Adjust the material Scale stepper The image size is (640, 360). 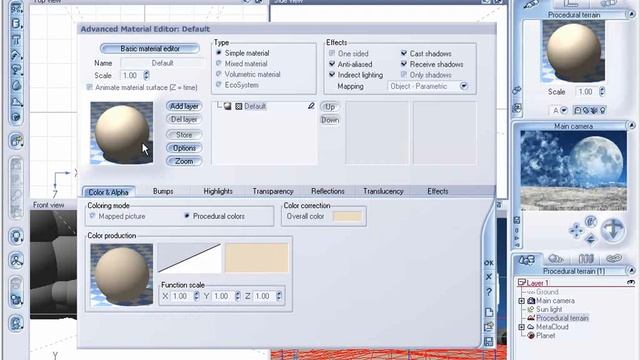click(146, 75)
